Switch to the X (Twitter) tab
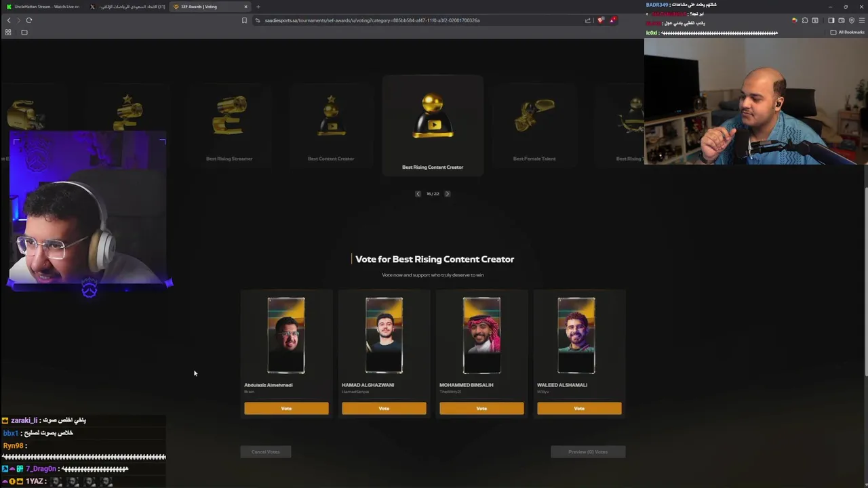The height and width of the screenshot is (488, 868). coord(127,7)
